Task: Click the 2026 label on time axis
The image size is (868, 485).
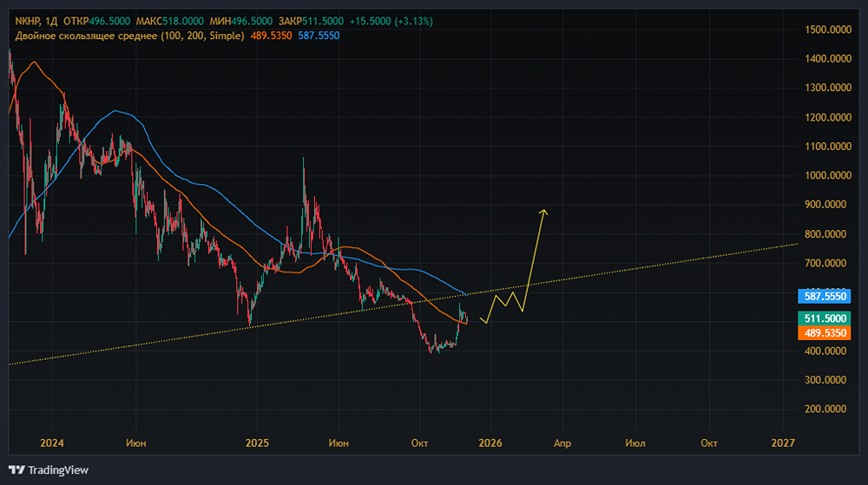Action: point(490,442)
